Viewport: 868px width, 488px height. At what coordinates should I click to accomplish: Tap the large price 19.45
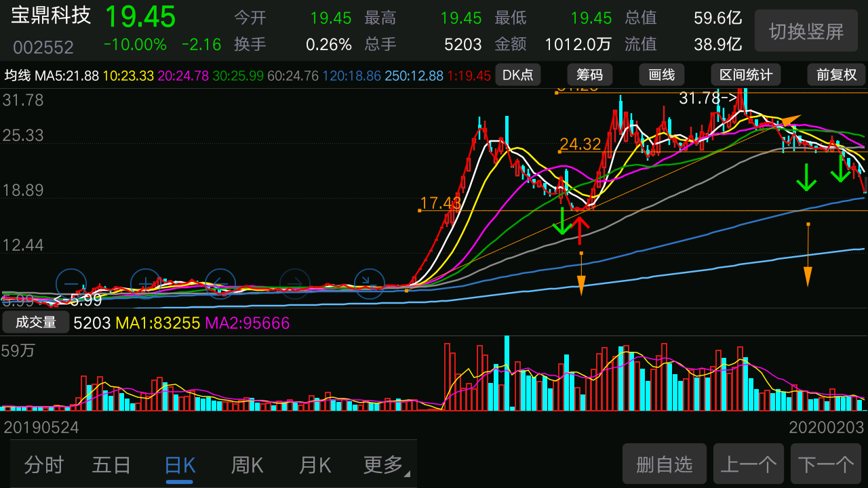(140, 17)
